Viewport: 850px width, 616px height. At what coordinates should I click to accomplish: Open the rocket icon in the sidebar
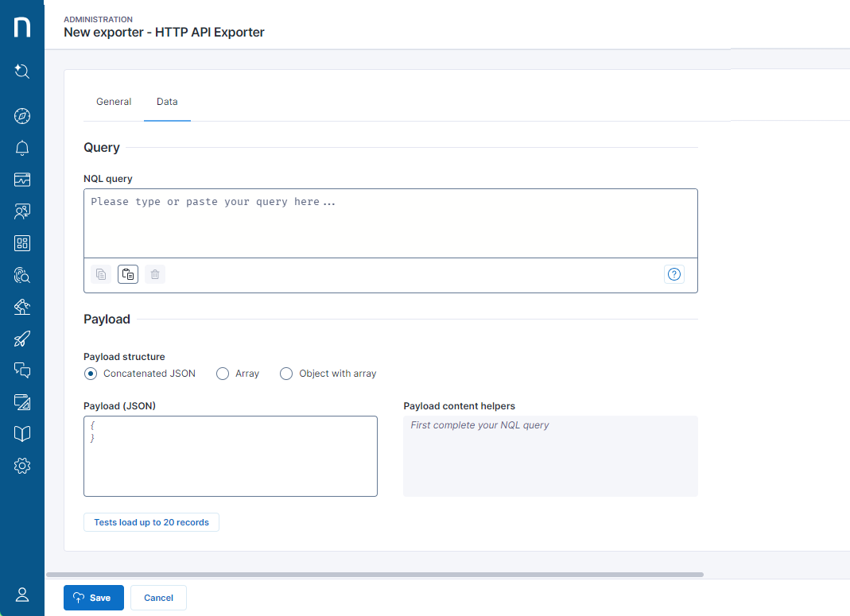tap(22, 339)
